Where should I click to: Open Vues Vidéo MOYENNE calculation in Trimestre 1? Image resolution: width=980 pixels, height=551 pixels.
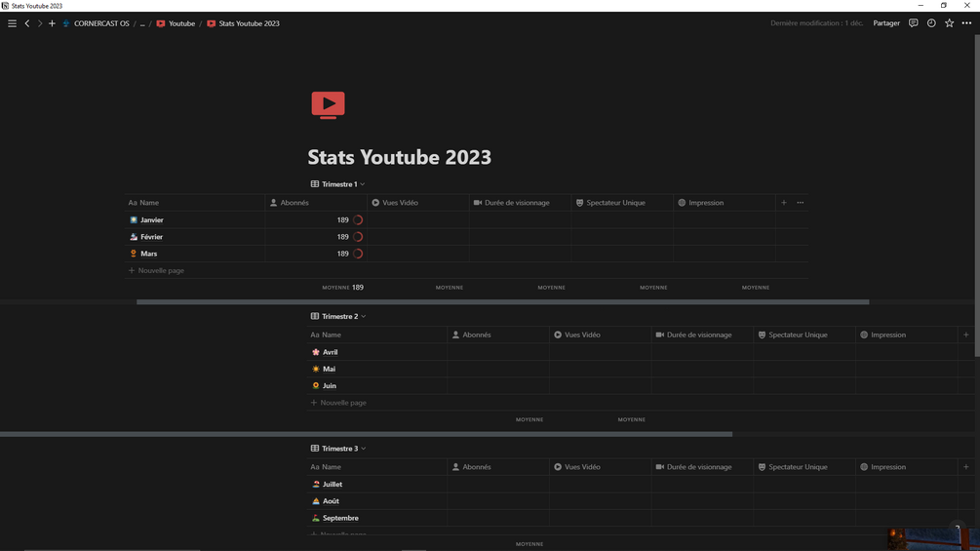pyautogui.click(x=450, y=288)
